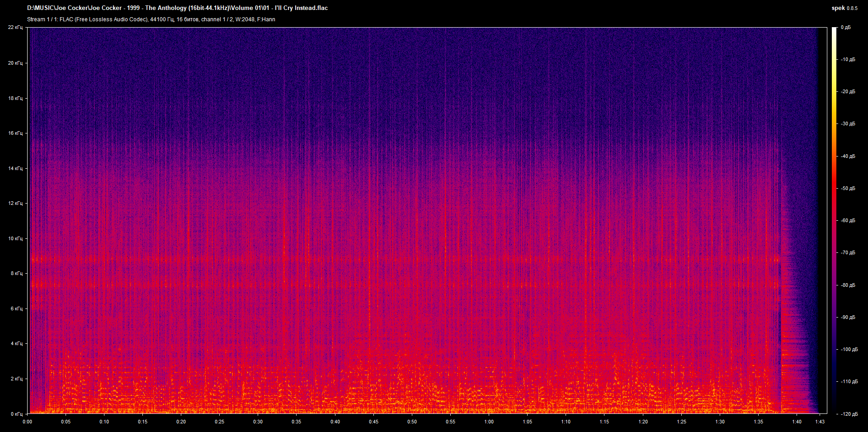The height and width of the screenshot is (432, 868).
Task: Click the file path title text
Action: pyautogui.click(x=177, y=8)
